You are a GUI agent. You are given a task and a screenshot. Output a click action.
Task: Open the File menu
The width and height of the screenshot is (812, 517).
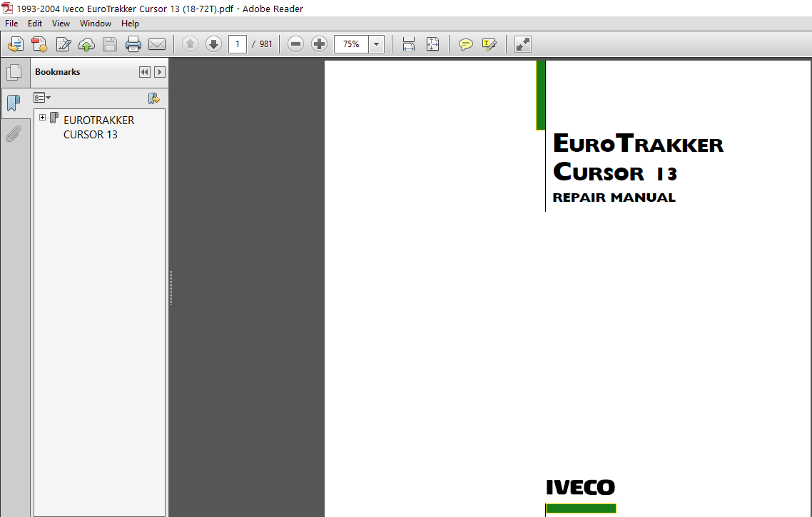click(11, 24)
